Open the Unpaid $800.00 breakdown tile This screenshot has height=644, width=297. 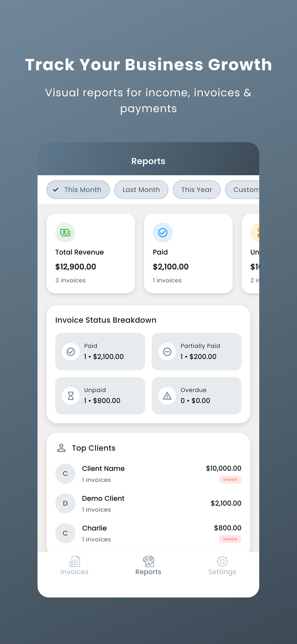coord(100,395)
